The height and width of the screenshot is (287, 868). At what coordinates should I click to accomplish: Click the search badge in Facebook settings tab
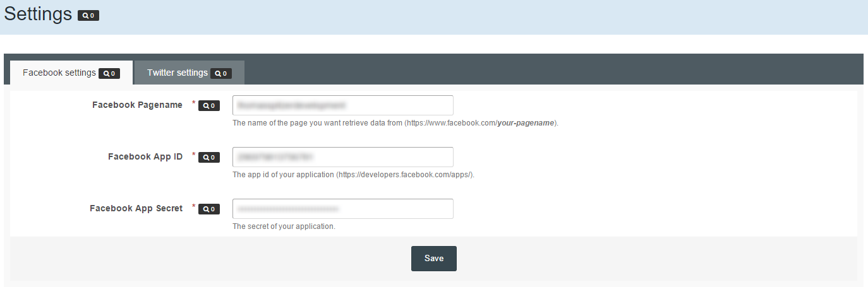tap(109, 73)
